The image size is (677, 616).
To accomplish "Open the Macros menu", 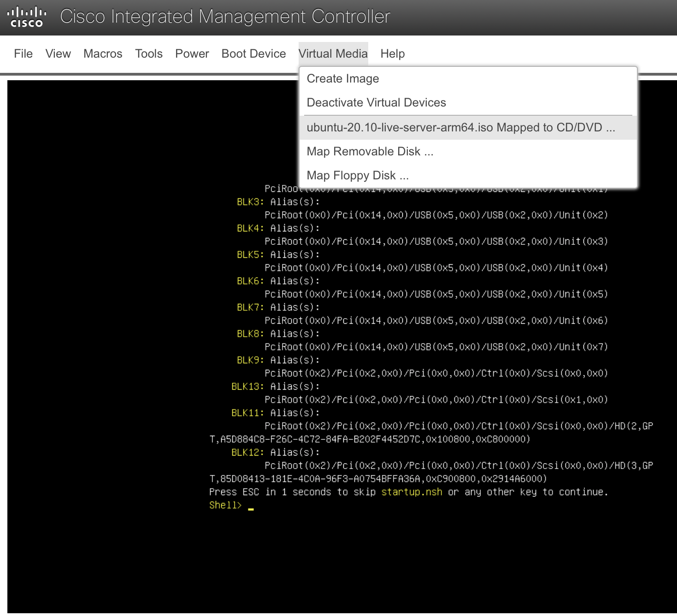I will [102, 53].
